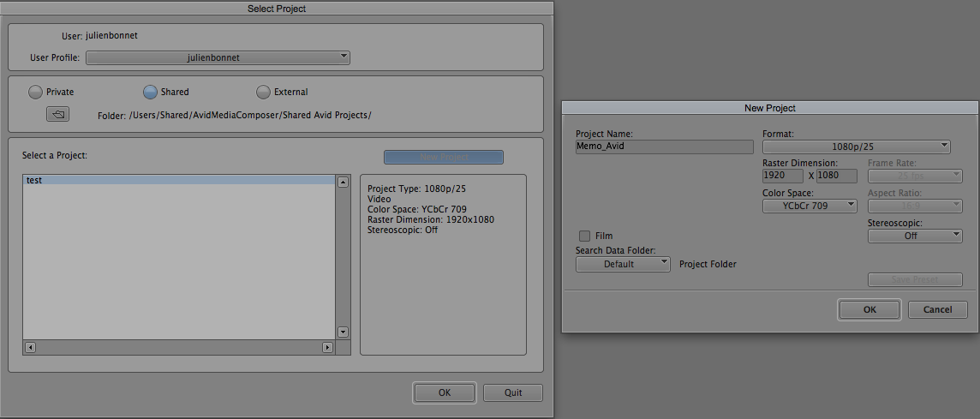Select the test project in list

[x=177, y=181]
